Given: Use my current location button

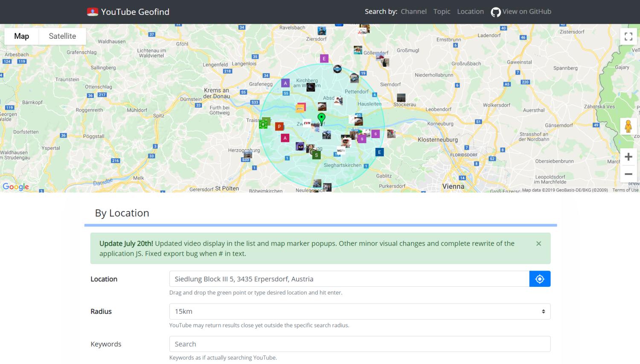Looking at the screenshot, I should click(540, 279).
